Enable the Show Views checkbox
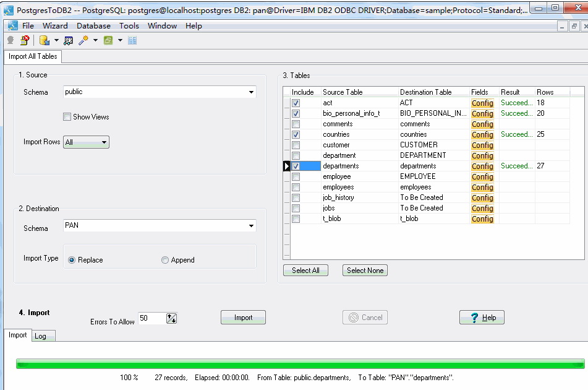Viewport: 588px width, 390px height. (x=67, y=117)
